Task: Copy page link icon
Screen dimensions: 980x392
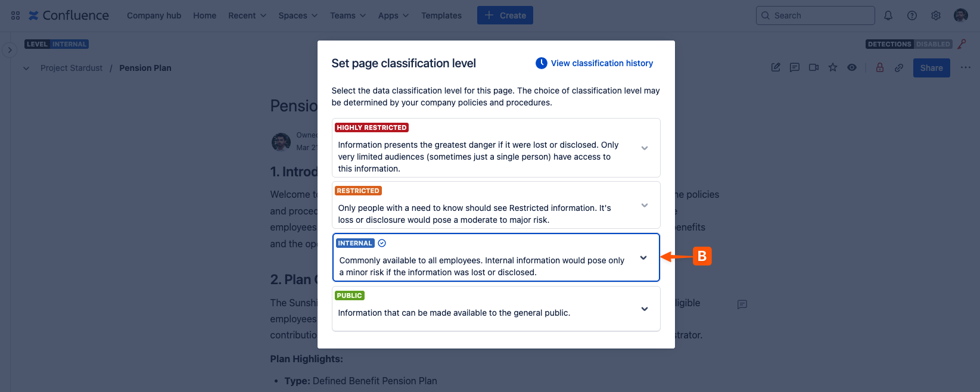Action: pos(898,68)
